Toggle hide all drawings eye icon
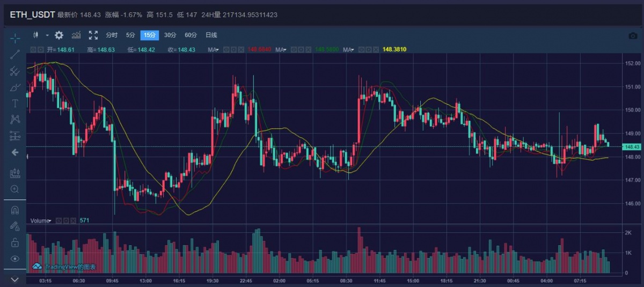The image size is (644, 287). coord(15,259)
